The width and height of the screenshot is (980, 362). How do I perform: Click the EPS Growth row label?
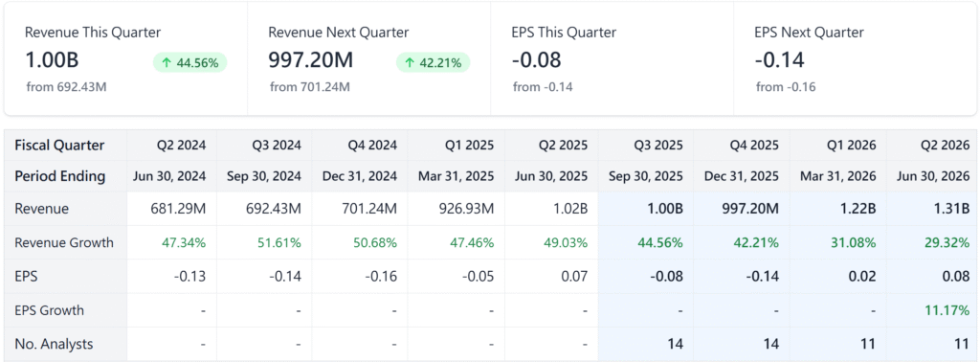point(50,310)
